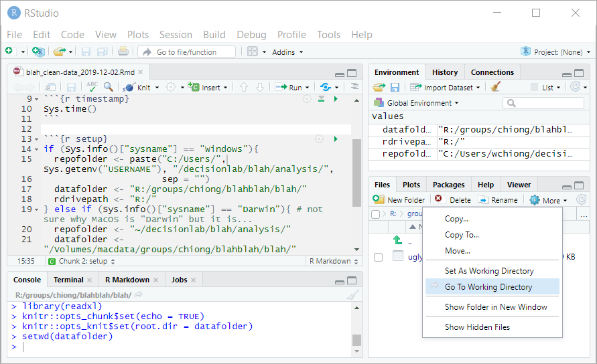The height and width of the screenshot is (364, 597).
Task: Click the editor vertical scrollbar thumb
Action: pos(356,173)
